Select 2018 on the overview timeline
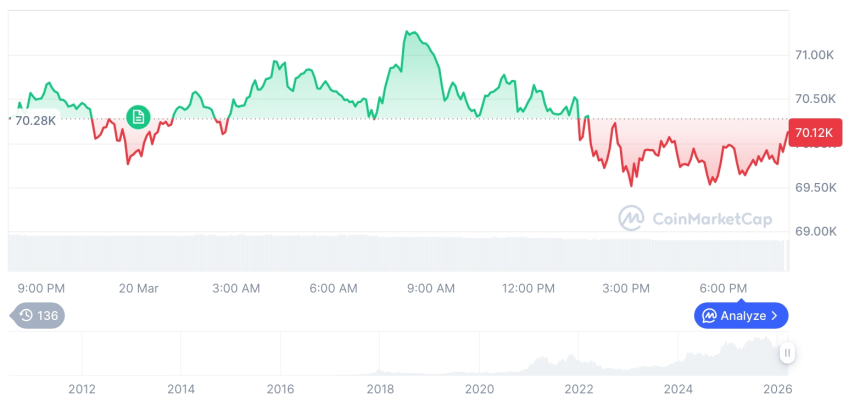Image resolution: width=860 pixels, height=401 pixels. (380, 389)
